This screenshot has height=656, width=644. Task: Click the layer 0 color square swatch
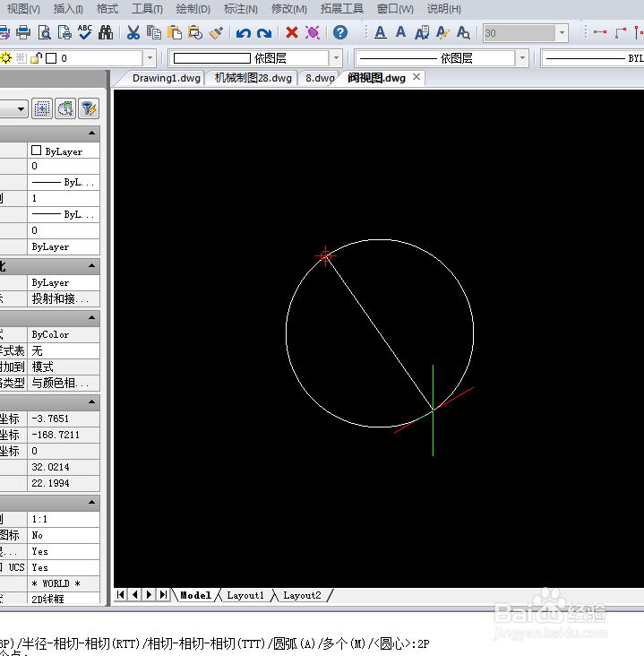[51, 58]
